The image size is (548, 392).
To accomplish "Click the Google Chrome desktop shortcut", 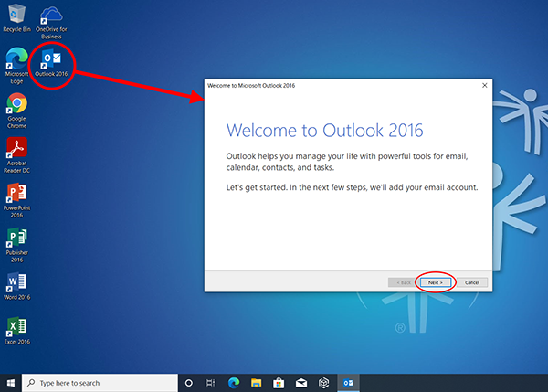I will point(16,104).
